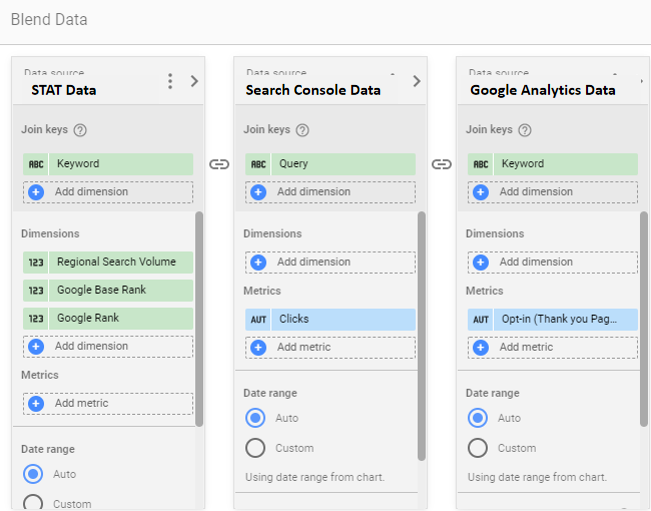Click the help icon beside Search Console Join keys
This screenshot has height=511, width=651.
click(302, 130)
